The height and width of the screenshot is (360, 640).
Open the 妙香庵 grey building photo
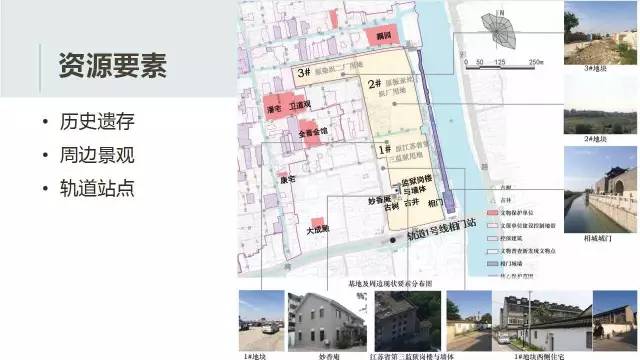pos(327,321)
